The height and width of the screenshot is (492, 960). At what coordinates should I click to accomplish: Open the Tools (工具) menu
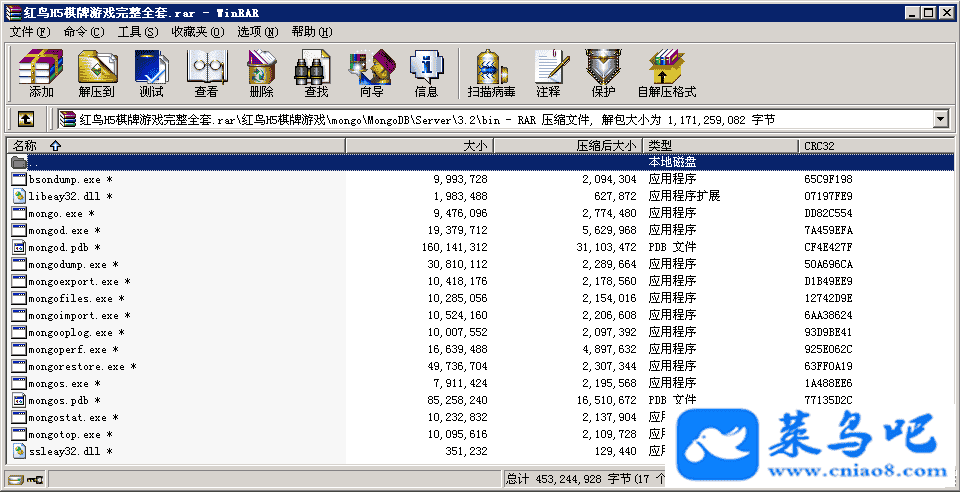pos(138,32)
